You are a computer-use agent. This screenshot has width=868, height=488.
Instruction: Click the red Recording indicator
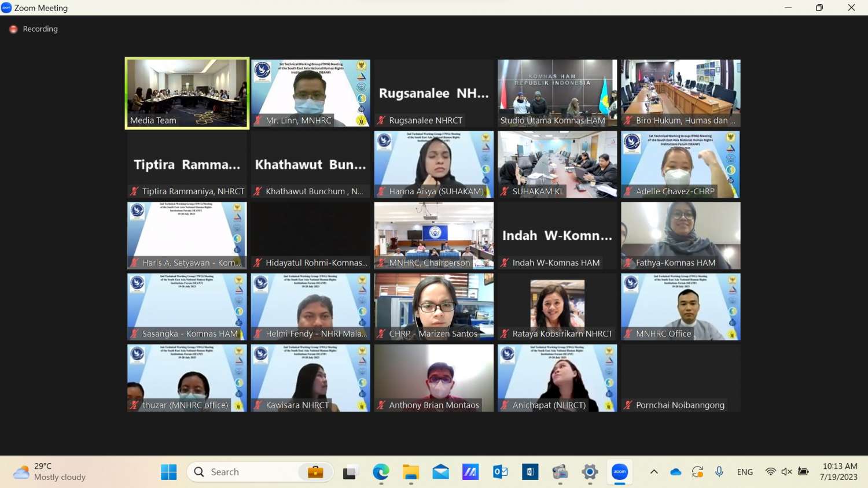(13, 29)
